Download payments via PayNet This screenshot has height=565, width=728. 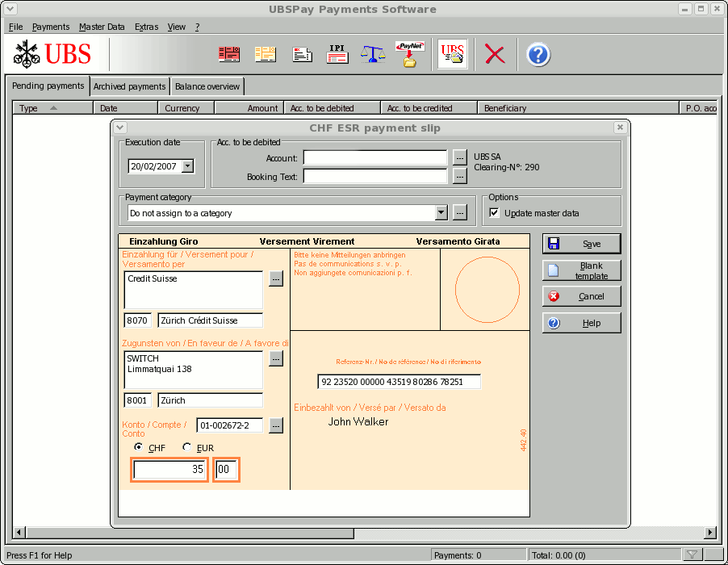[409, 53]
